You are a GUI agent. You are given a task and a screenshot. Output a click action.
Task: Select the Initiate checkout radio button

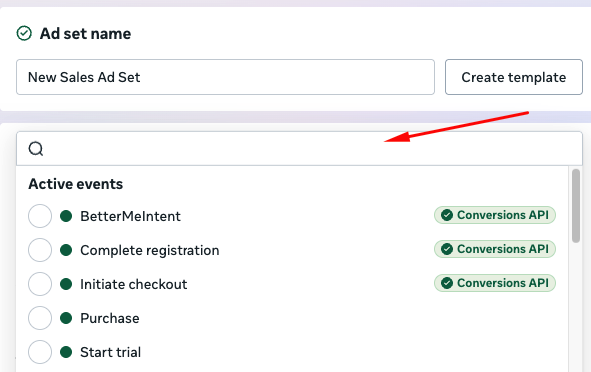coord(40,284)
